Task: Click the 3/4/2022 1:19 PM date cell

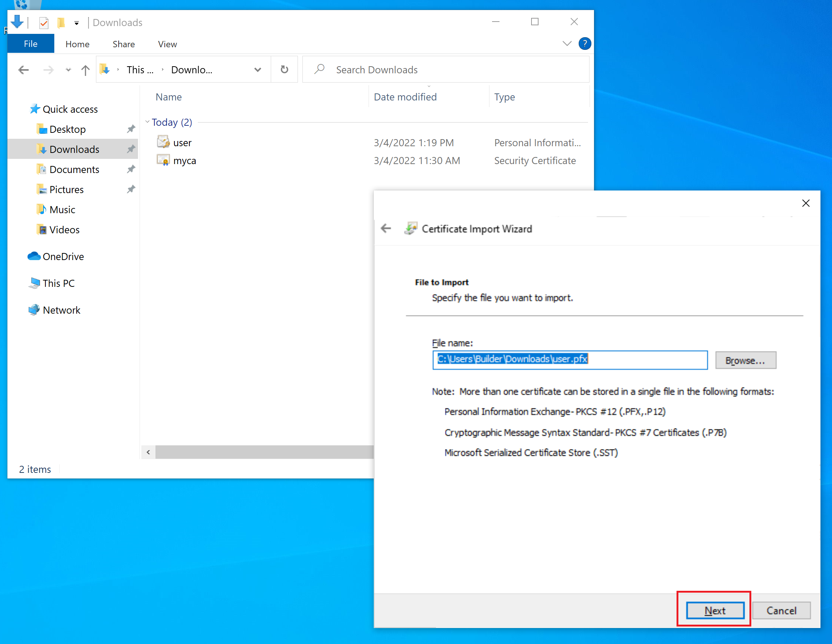Action: [413, 142]
